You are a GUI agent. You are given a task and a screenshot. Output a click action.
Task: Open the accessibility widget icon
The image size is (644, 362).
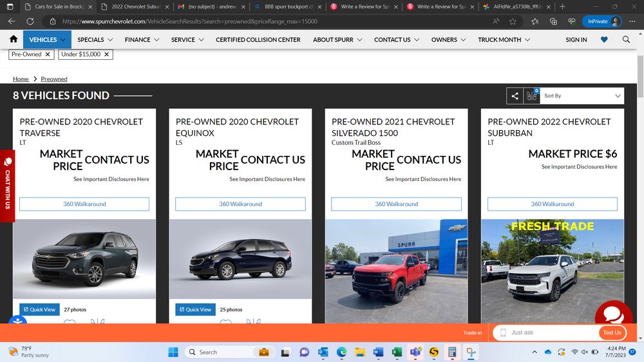pyautogui.click(x=17, y=319)
